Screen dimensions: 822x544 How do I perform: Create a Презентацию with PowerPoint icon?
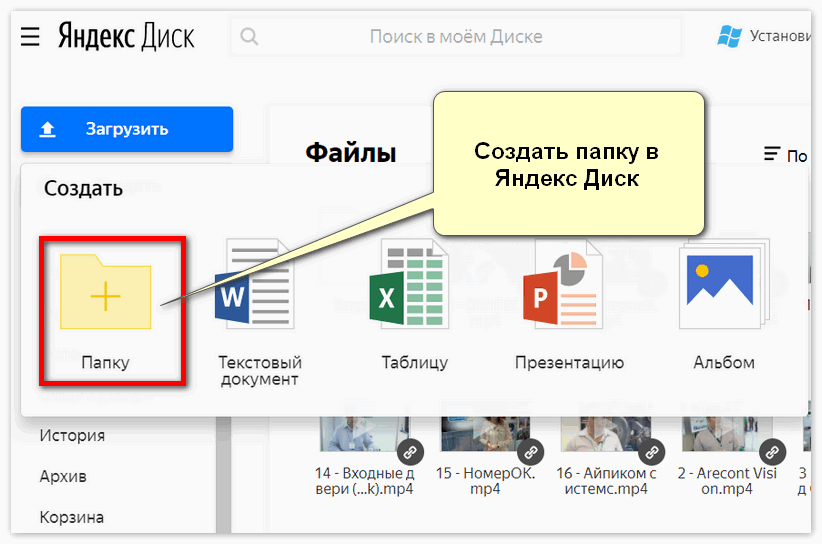(563, 284)
